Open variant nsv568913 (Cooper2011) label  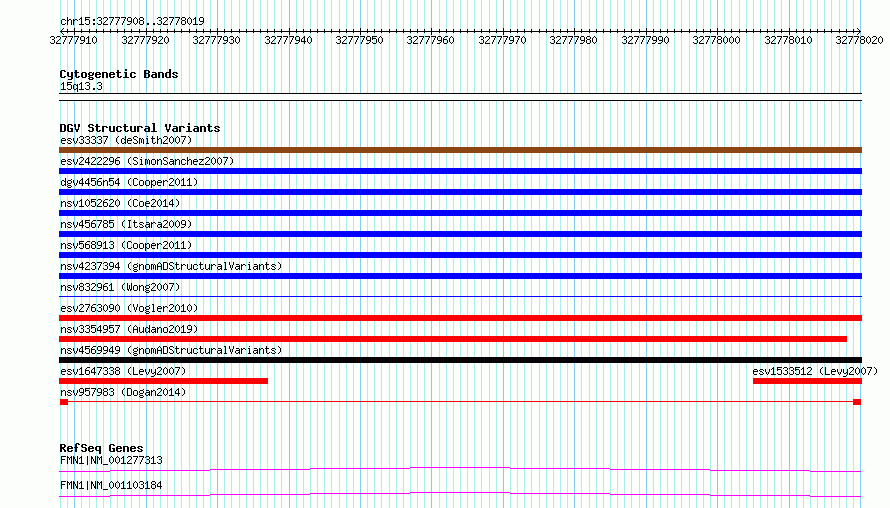(126, 245)
